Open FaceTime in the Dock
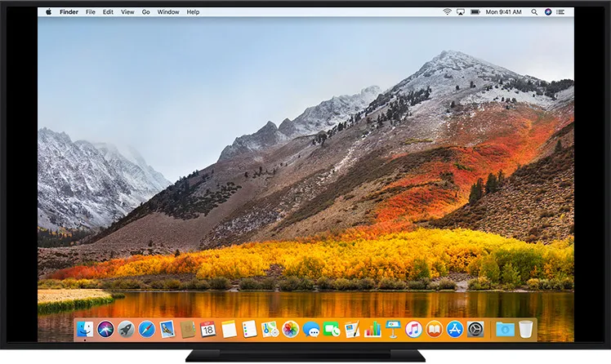 [332, 329]
